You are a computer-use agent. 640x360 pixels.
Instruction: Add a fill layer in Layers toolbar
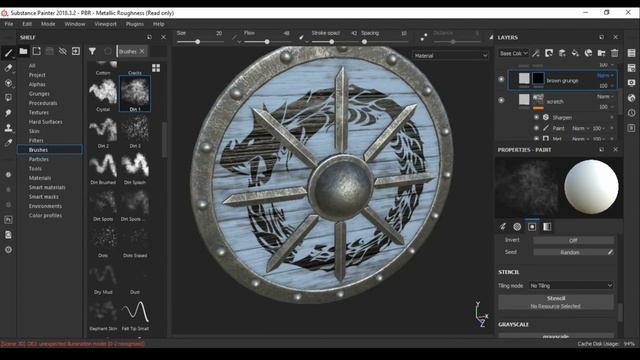coord(575,53)
